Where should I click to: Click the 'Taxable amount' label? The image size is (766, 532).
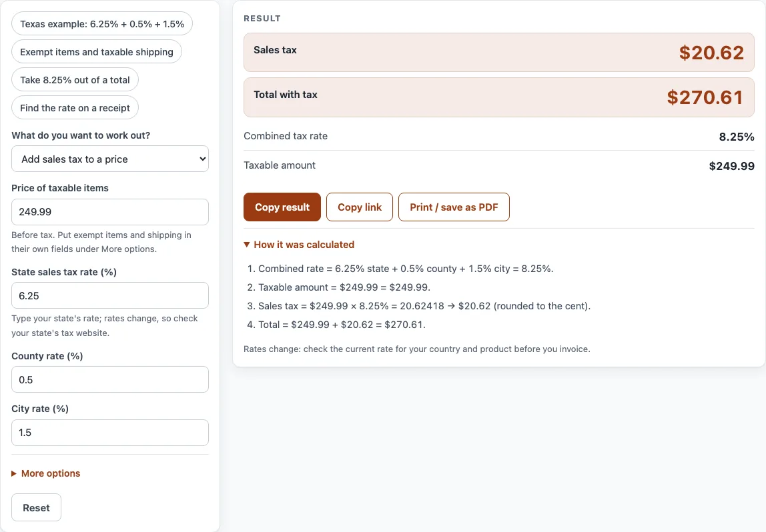point(280,165)
